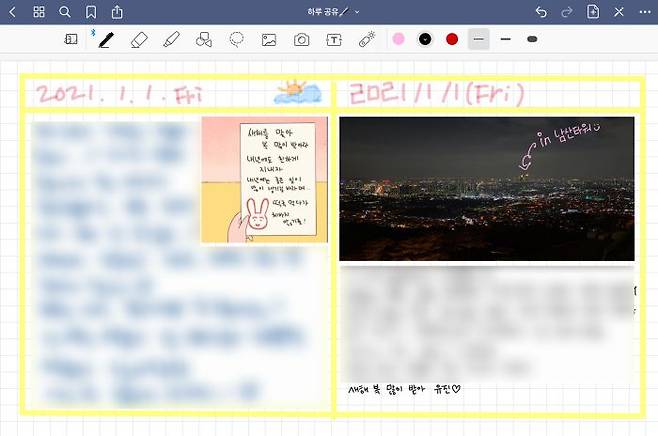The height and width of the screenshot is (436, 658).
Task: Click the sun and cloud doodle
Action: (x=298, y=91)
